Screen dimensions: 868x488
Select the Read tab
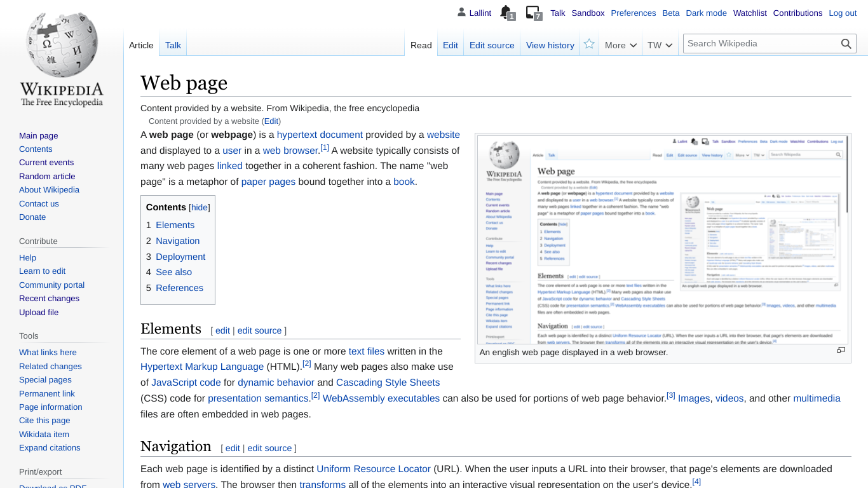tap(421, 45)
